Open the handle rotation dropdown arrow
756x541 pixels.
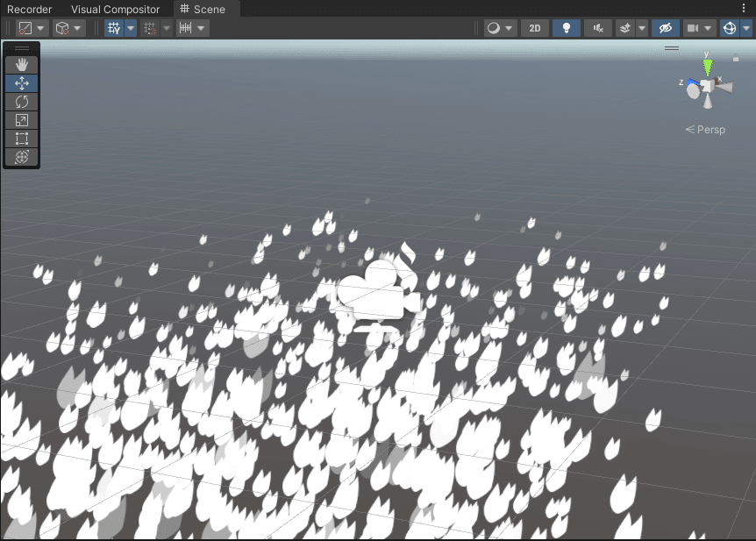click(x=77, y=28)
